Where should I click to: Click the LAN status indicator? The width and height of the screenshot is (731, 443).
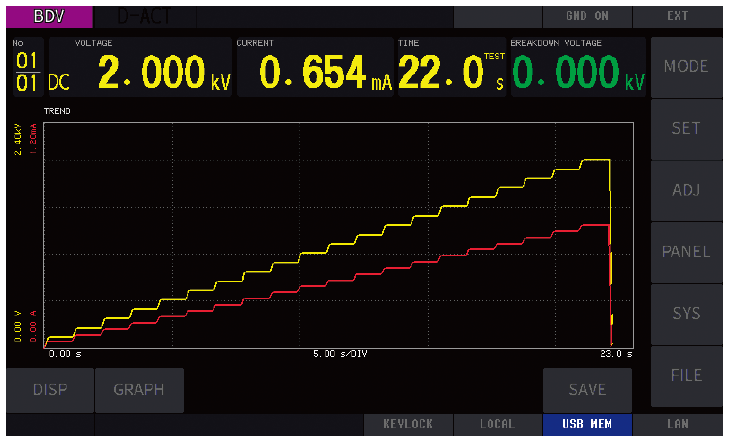(678, 424)
